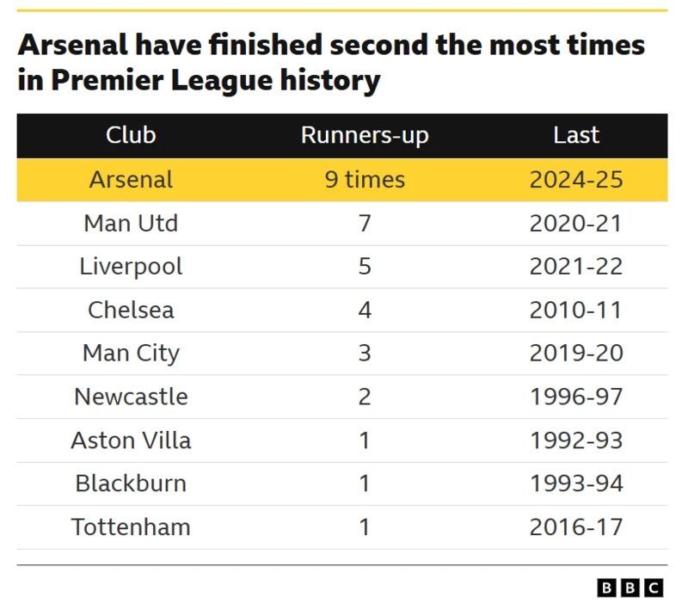Select the Runners-up column header
Viewport: 688px width, 616px height.
point(365,135)
